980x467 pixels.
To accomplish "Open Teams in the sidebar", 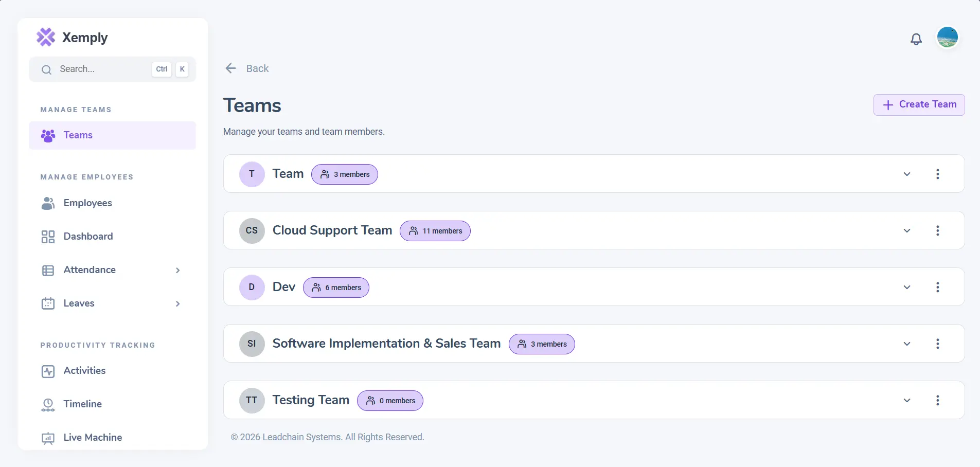I will click(x=112, y=135).
